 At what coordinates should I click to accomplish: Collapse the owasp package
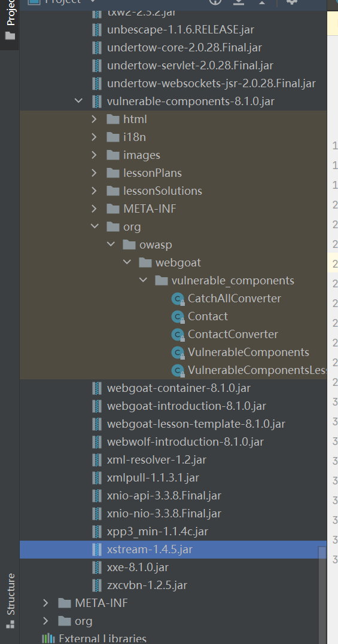click(111, 244)
